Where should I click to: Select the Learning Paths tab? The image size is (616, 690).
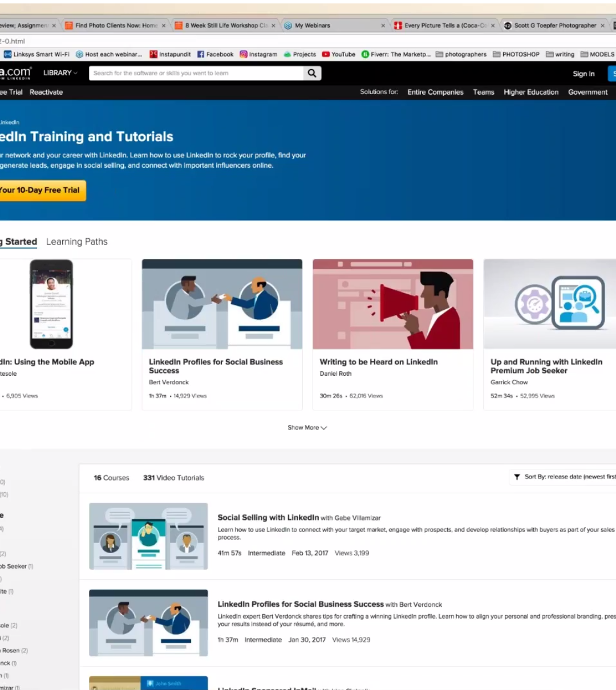click(77, 242)
